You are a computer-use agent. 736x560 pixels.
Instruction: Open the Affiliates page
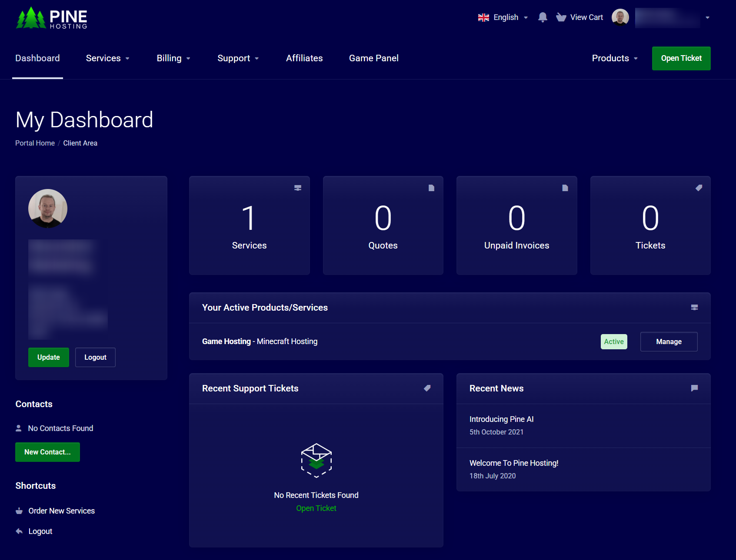[x=304, y=58]
